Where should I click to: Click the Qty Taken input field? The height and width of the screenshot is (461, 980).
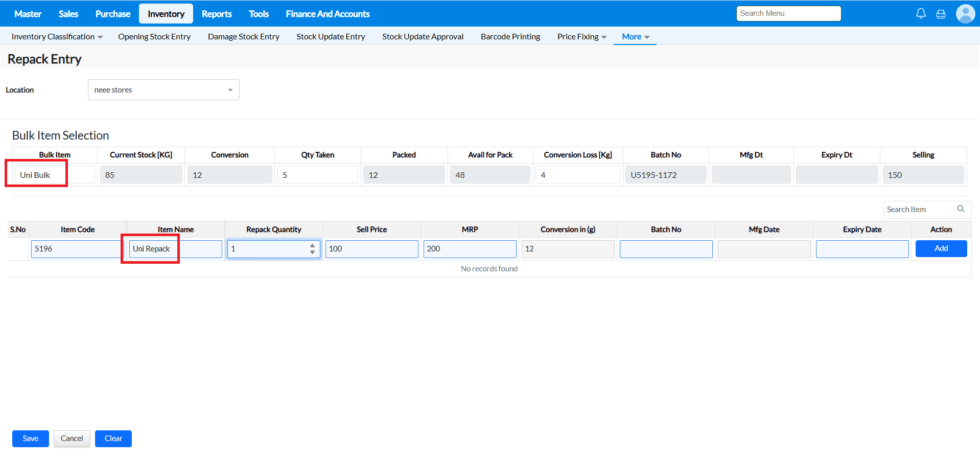(317, 175)
